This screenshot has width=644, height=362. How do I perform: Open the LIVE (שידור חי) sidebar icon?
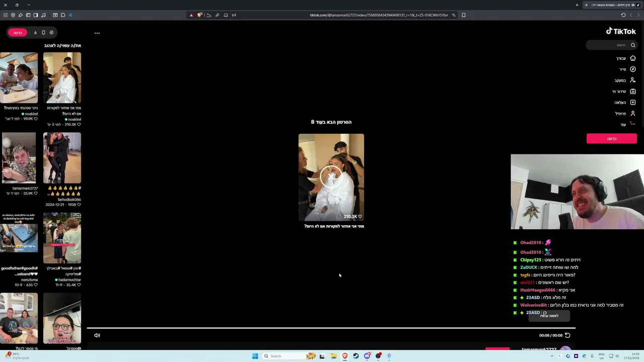(x=633, y=92)
